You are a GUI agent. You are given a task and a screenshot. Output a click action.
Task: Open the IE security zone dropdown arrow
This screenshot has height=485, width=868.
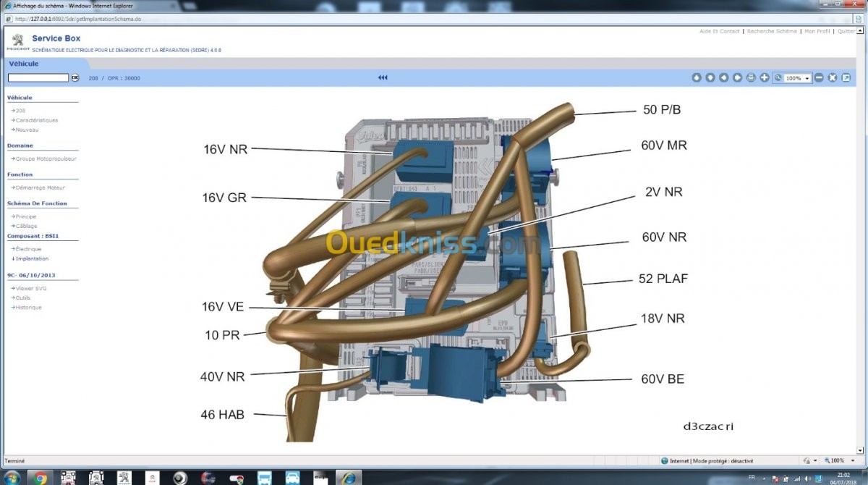point(816,460)
